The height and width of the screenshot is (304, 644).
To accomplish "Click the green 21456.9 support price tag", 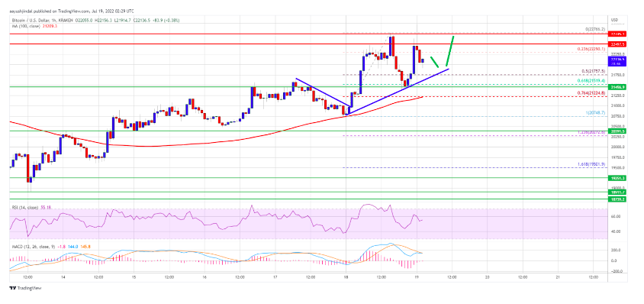I will tap(616, 87).
